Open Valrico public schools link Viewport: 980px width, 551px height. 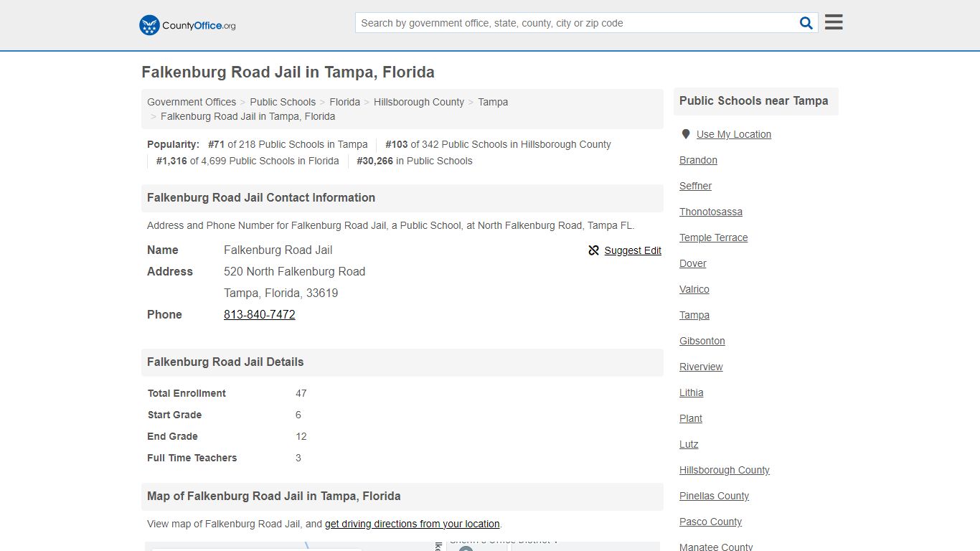click(x=694, y=289)
